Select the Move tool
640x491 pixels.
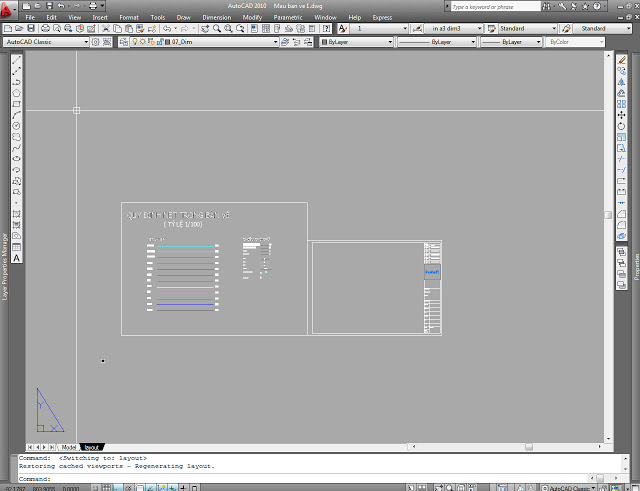point(622,115)
